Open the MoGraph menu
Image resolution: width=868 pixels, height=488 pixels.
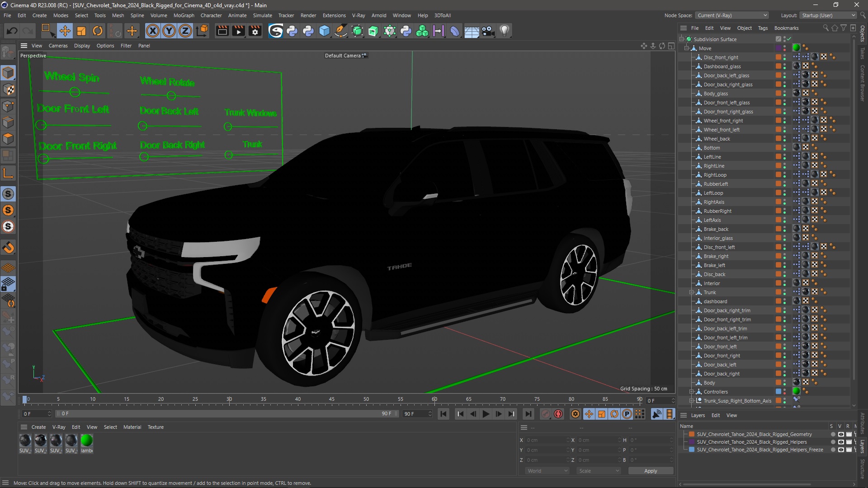click(x=184, y=15)
